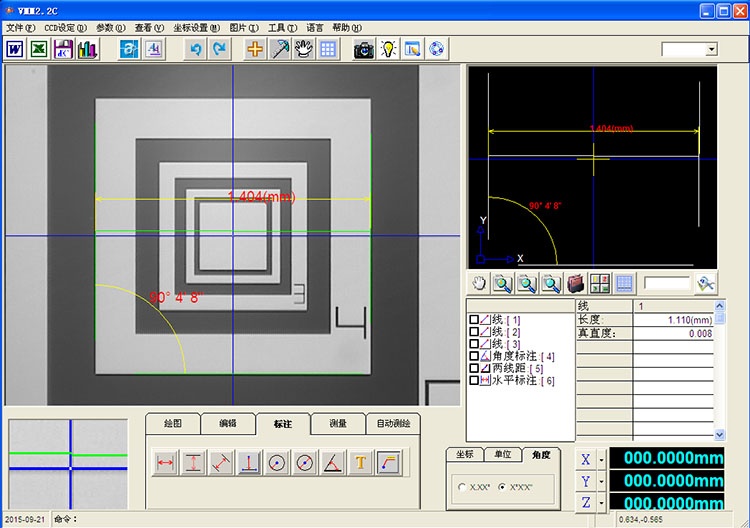Click the crosshair preview thumbnail below the camera view
This screenshot has height=528, width=750.
coord(68,464)
